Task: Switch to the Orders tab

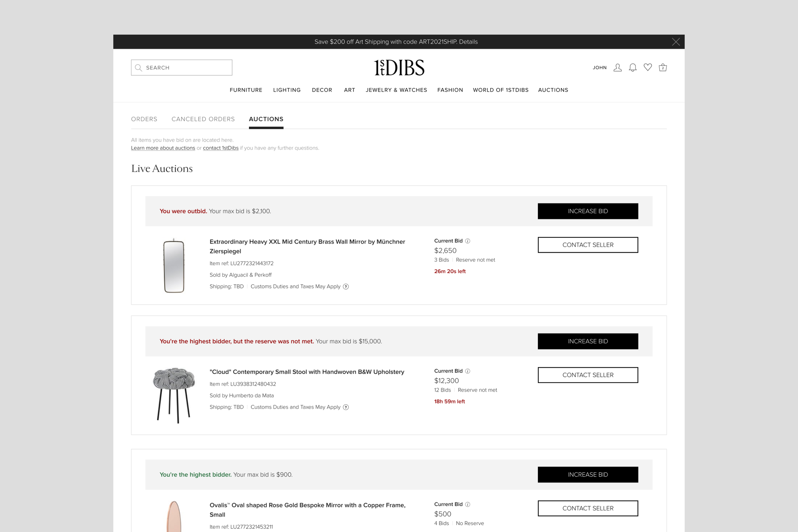Action: pyautogui.click(x=144, y=119)
